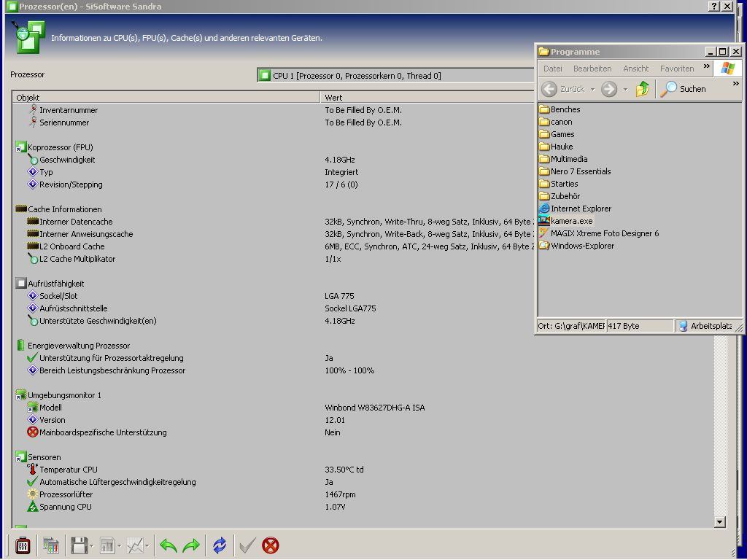Viewport: 747px width, 560px height.
Task: Click the Objekt column header
Action: [166, 97]
